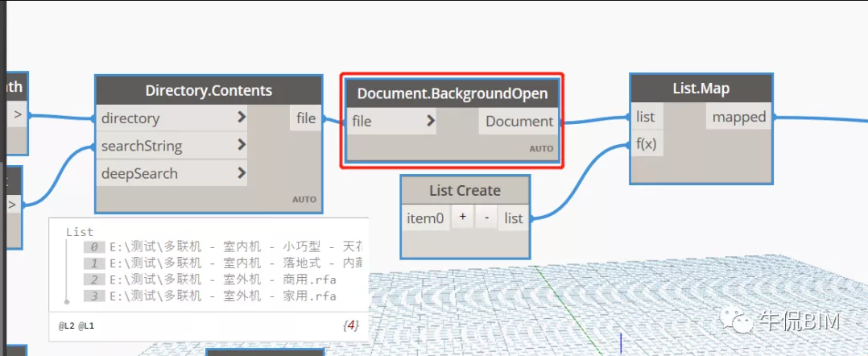
Task: Click the searchString input port
Action: (171, 146)
